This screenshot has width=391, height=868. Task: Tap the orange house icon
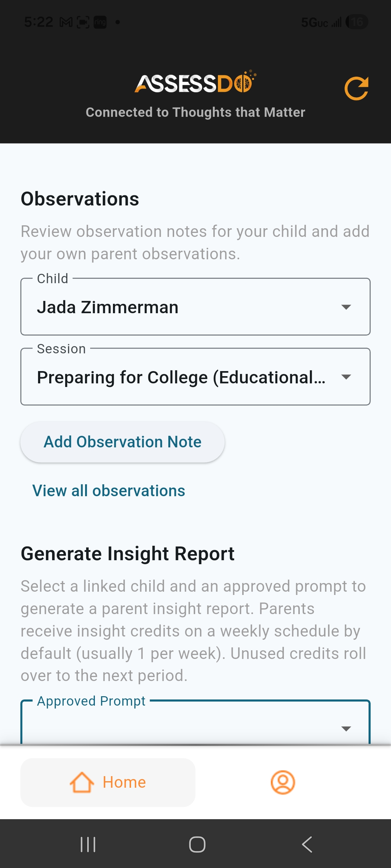[x=82, y=782]
